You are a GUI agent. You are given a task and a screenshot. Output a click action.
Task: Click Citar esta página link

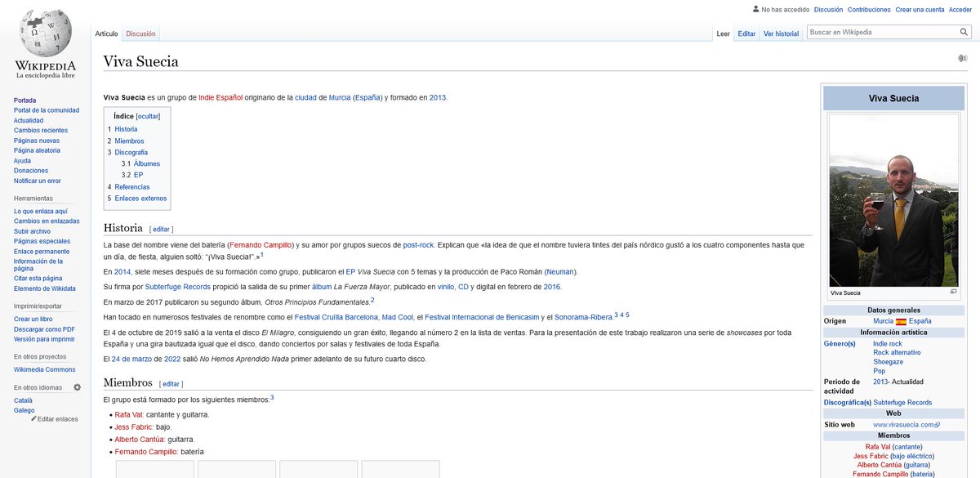coord(38,278)
